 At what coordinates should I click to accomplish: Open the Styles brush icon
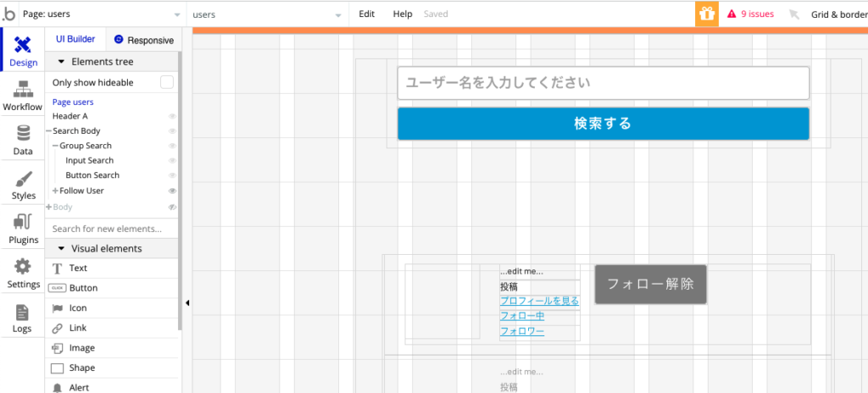(23, 180)
